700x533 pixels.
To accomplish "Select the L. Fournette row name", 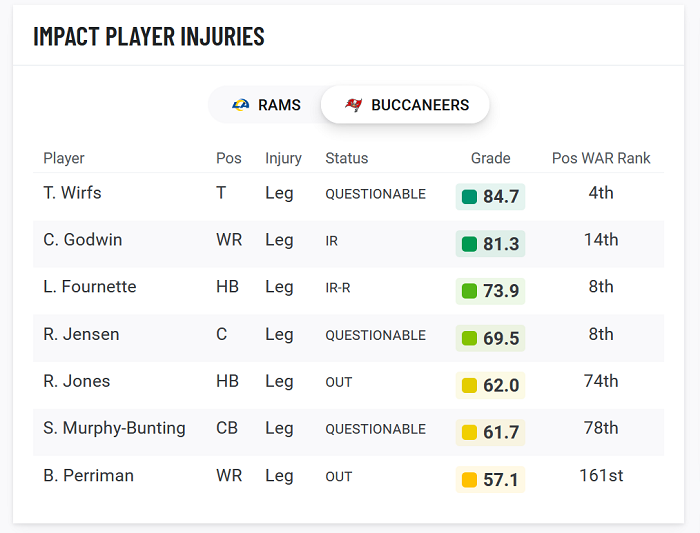I will (x=90, y=287).
